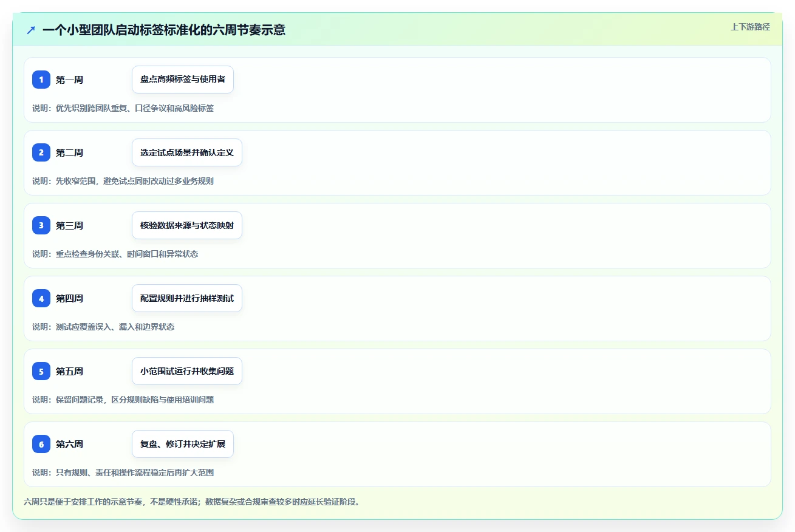795x532 pixels.
Task: Click the 第二周 label
Action: [69, 152]
